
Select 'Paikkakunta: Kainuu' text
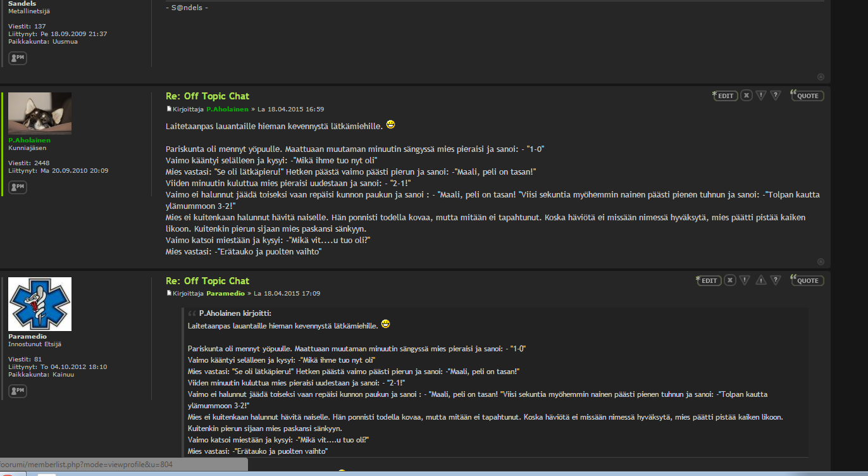[41, 375]
